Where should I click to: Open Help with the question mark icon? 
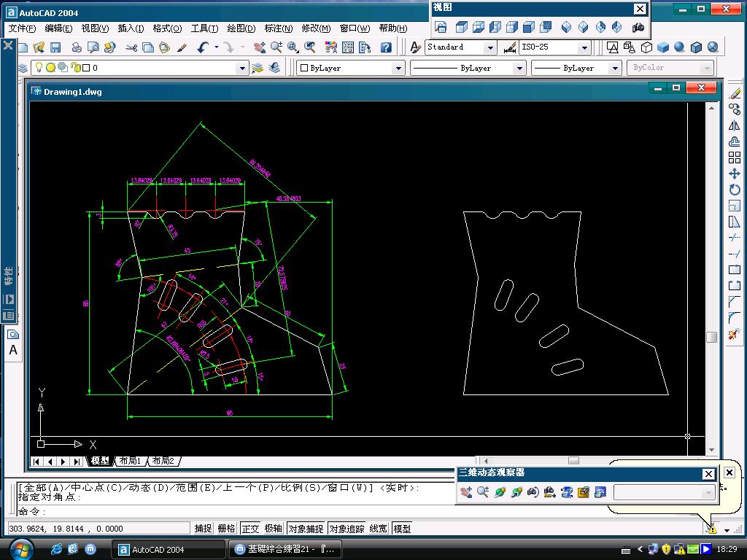(x=386, y=47)
